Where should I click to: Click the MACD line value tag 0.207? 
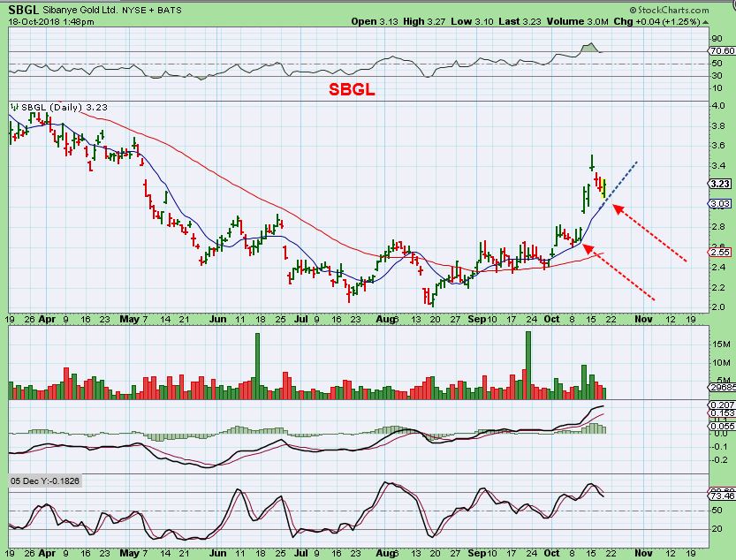[722, 405]
